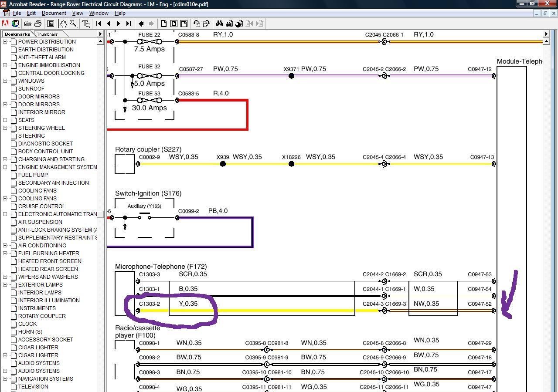The height and width of the screenshot is (392, 558).
Task: Select the Zoom In magnifier tool
Action: click(74, 24)
